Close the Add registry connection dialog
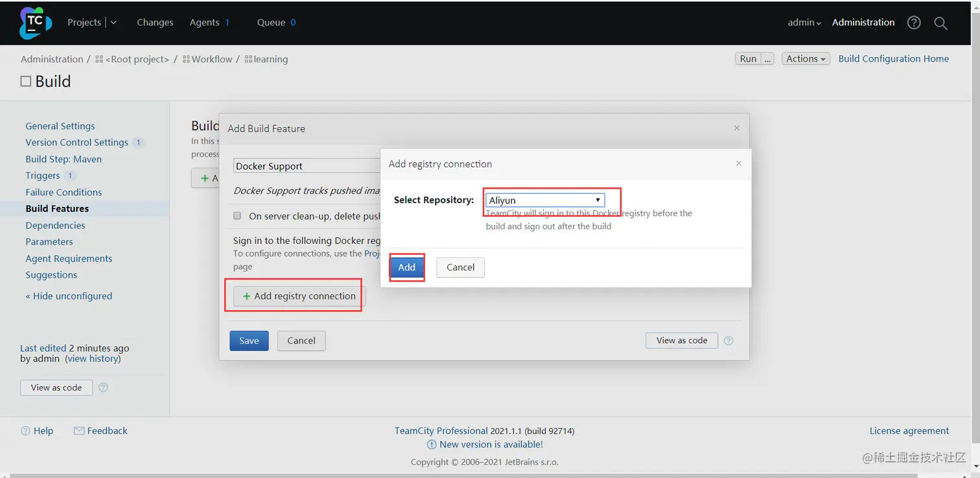The width and height of the screenshot is (980, 478). [738, 163]
